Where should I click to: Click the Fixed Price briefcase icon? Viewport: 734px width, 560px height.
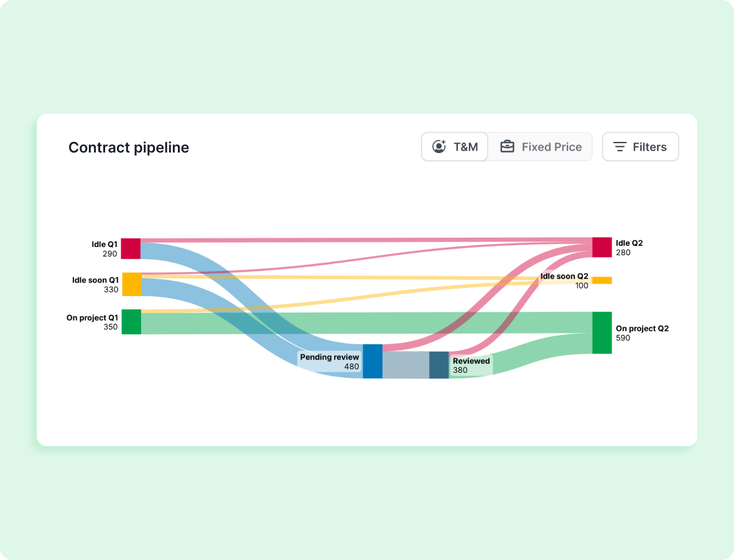pyautogui.click(x=508, y=147)
